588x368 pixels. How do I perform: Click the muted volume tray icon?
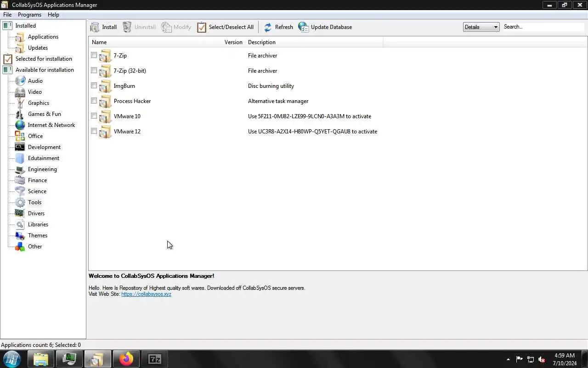point(542,359)
